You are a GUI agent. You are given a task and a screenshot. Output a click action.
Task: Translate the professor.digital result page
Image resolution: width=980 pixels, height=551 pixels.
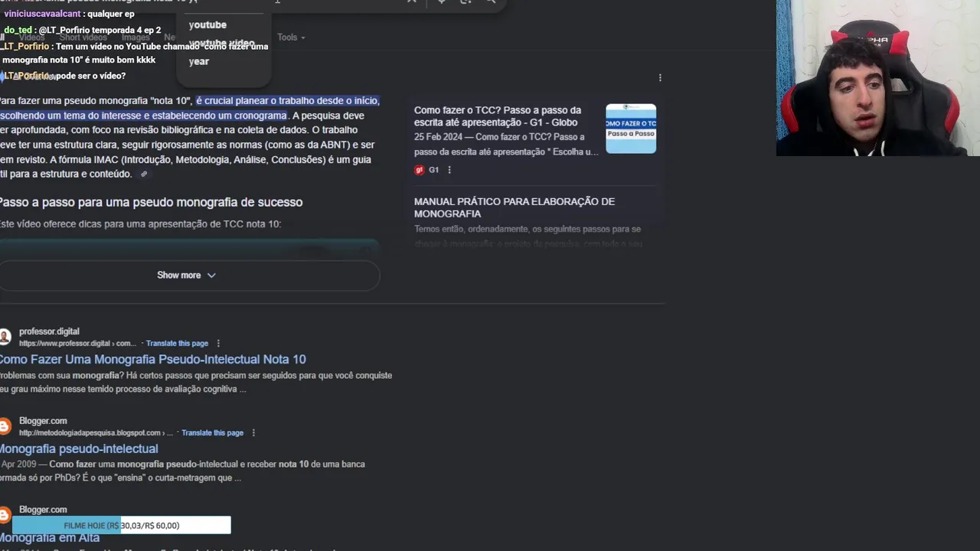tap(177, 344)
